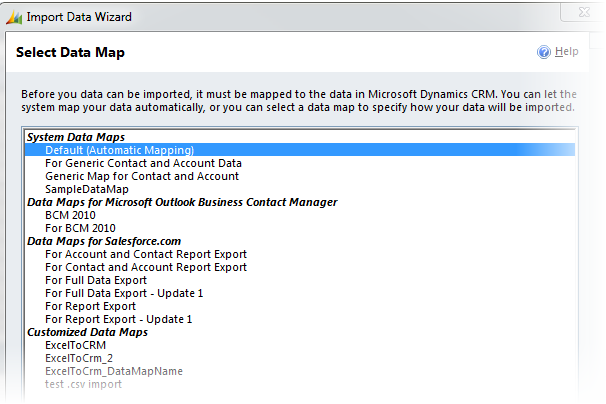The image size is (606, 404).
Task: Select For Account and Contact Report Export
Action: 146,254
